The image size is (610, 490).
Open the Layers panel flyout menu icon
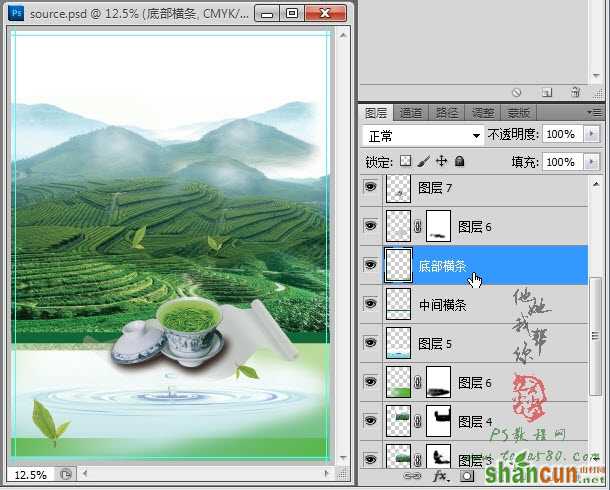[x=594, y=112]
